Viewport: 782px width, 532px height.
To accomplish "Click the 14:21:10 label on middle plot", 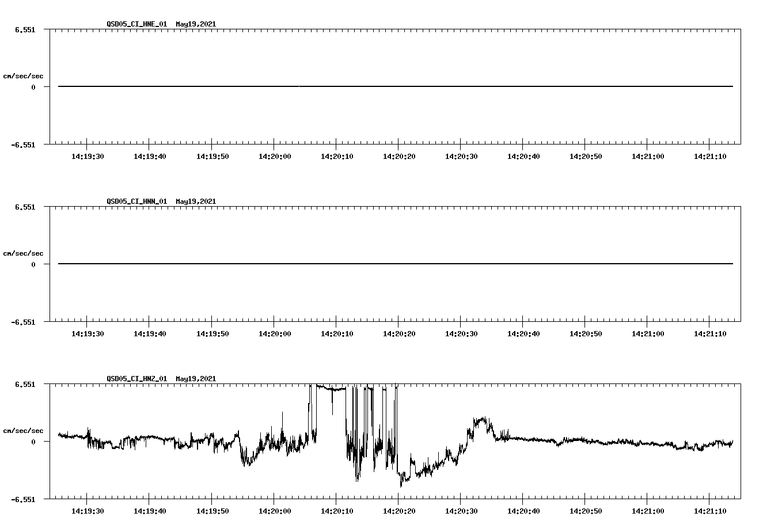I will click(x=711, y=333).
